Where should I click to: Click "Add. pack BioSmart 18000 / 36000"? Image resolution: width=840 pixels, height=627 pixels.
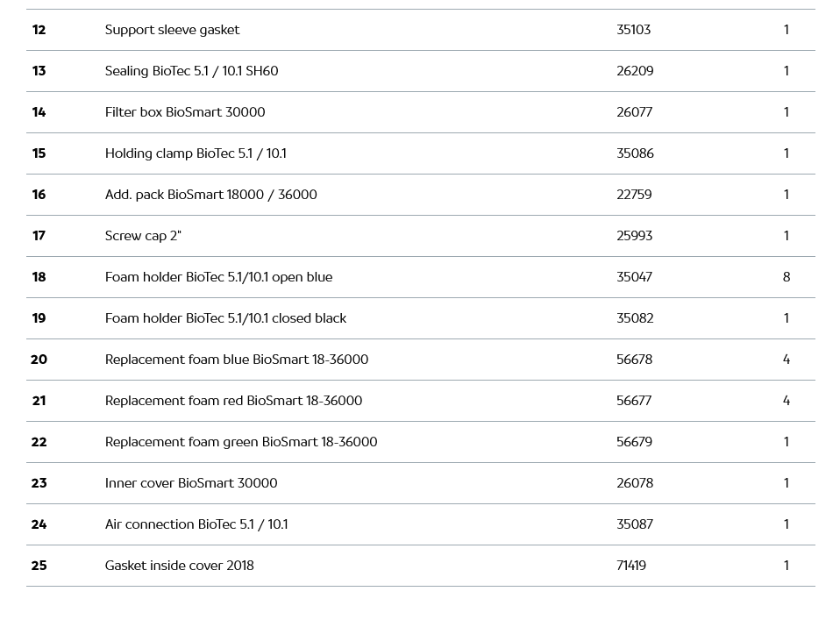point(210,195)
